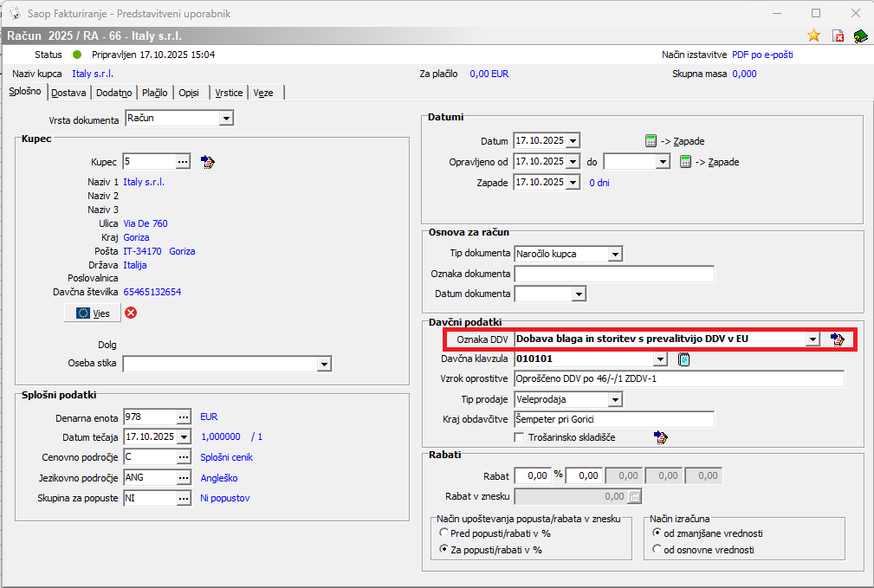Open the green book help icon
Screen dimensions: 874x588
click(x=861, y=36)
